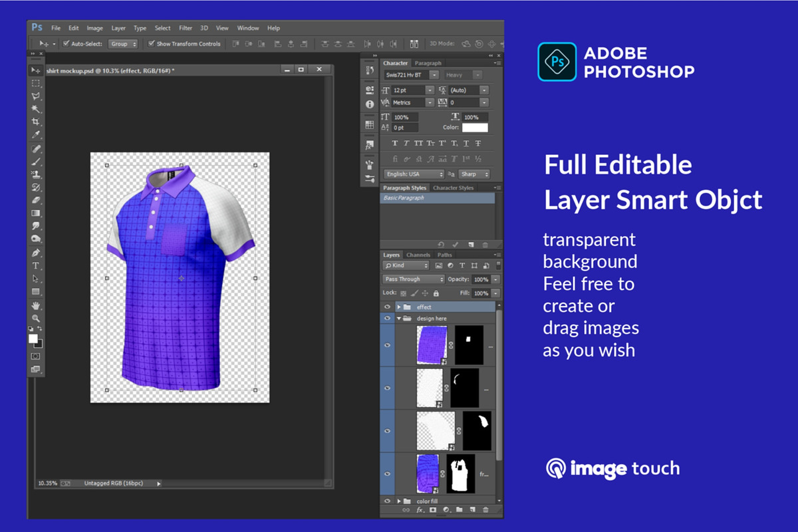Switch to the Paths tab
The width and height of the screenshot is (798, 532).
coord(445,255)
